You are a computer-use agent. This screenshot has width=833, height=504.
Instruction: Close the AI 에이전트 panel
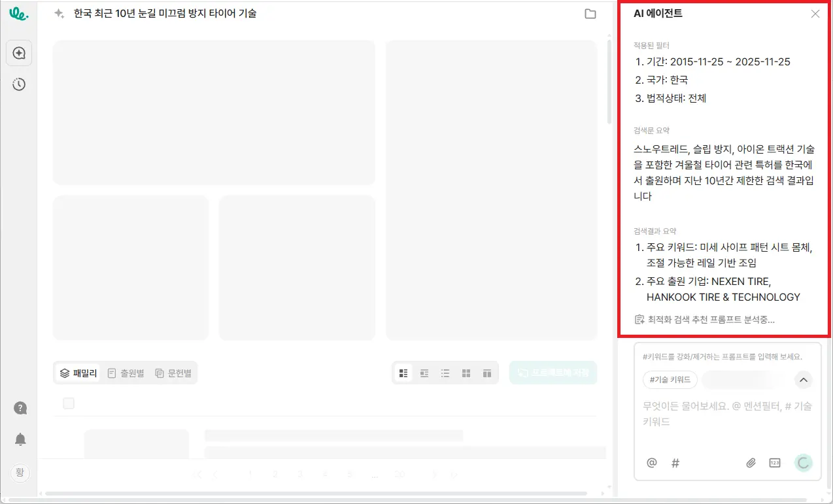point(815,14)
